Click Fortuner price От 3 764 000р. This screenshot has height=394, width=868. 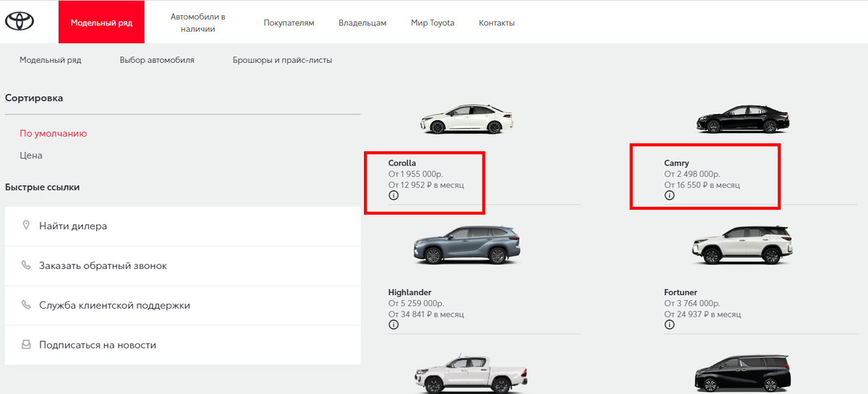pos(692,304)
